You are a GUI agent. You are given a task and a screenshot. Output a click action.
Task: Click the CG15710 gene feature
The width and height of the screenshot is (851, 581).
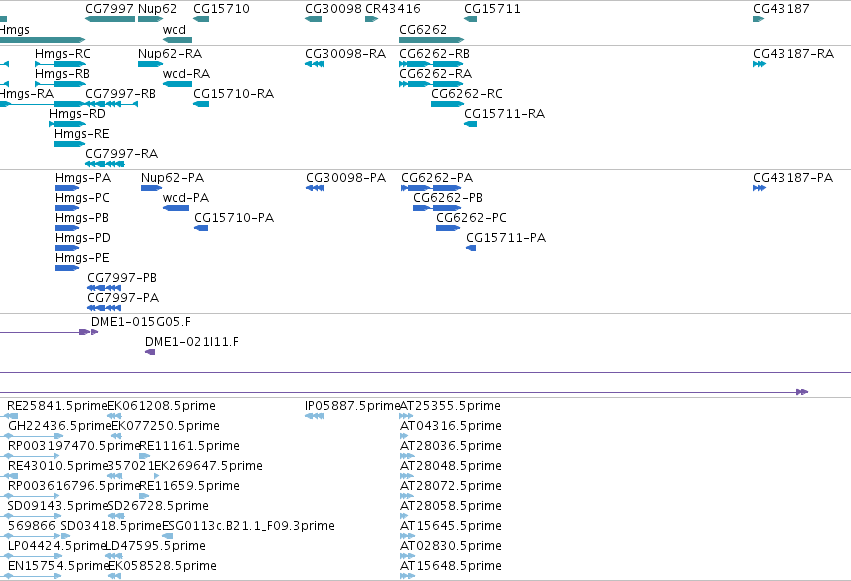click(x=201, y=19)
